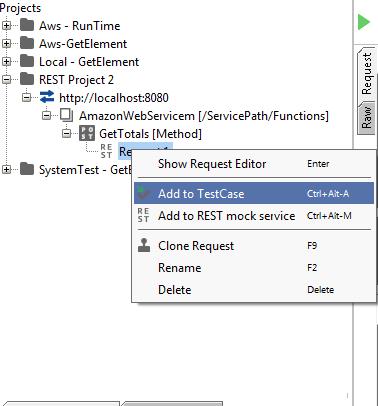Click the folder icon of REST Project 2
Viewport: 378px width, 406px height.
coord(27,79)
